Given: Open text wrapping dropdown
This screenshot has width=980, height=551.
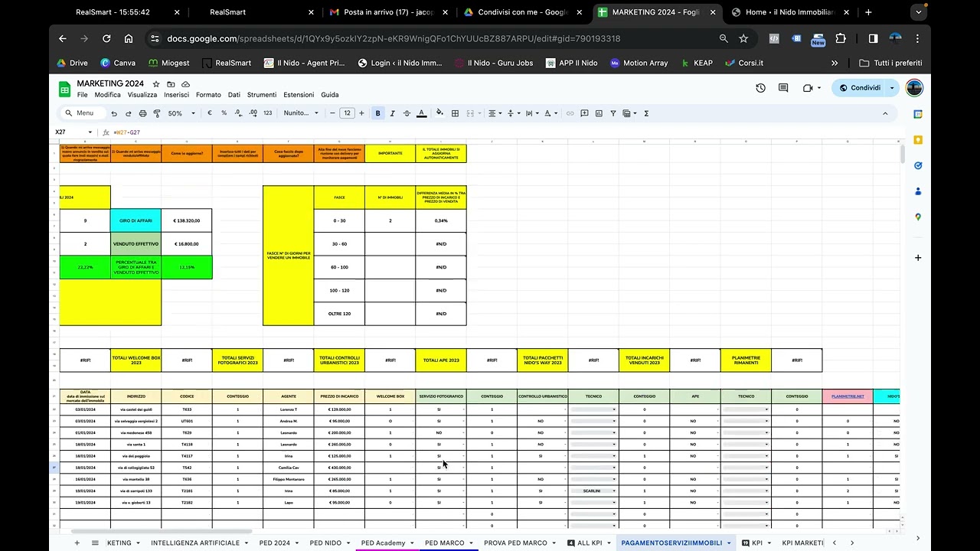Looking at the screenshot, I should [531, 113].
